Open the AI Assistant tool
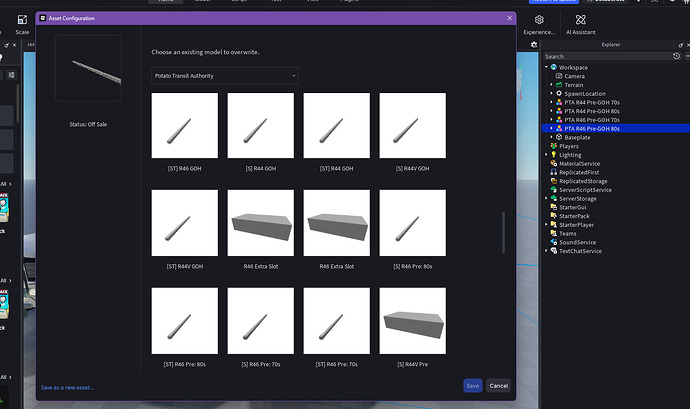690x409 pixels. [x=580, y=20]
